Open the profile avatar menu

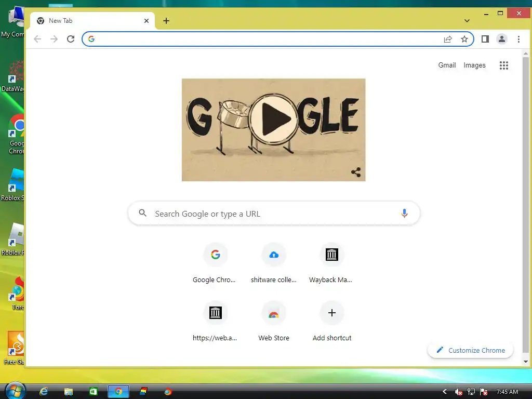point(502,39)
